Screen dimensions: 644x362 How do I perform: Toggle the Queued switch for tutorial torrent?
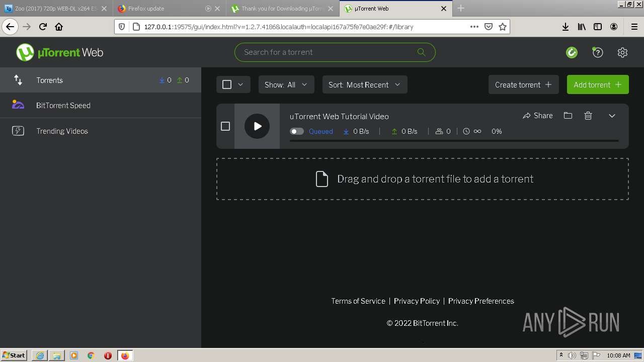point(297,131)
